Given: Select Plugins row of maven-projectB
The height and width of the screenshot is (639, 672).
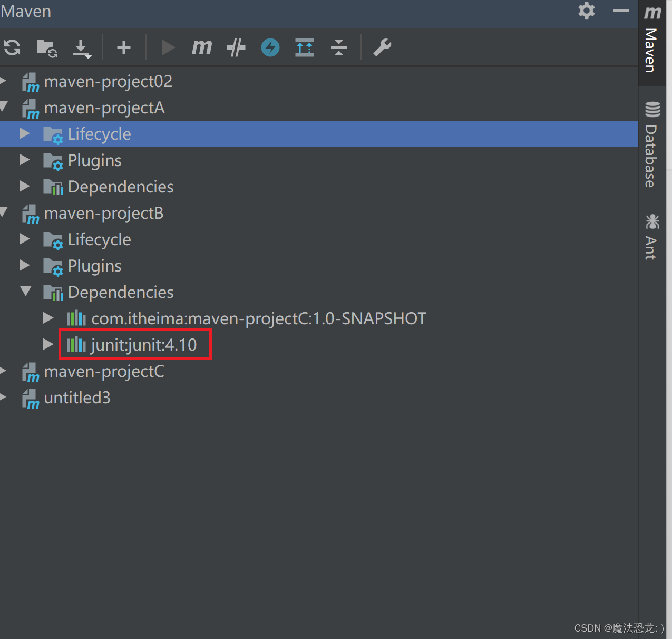Looking at the screenshot, I should (319, 266).
